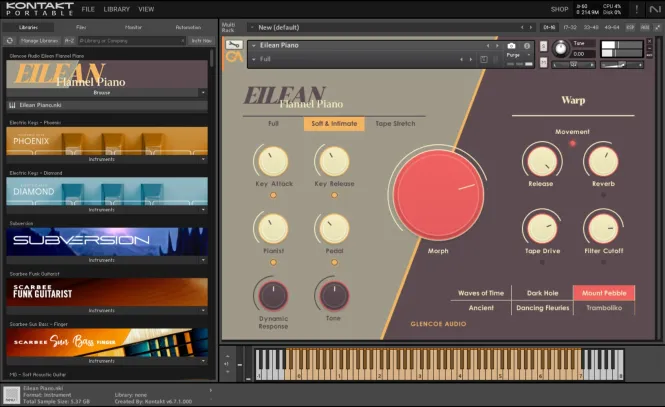This screenshot has height=407, width=665.
Task: Open the Purge dropdown menu
Action: pos(518,55)
